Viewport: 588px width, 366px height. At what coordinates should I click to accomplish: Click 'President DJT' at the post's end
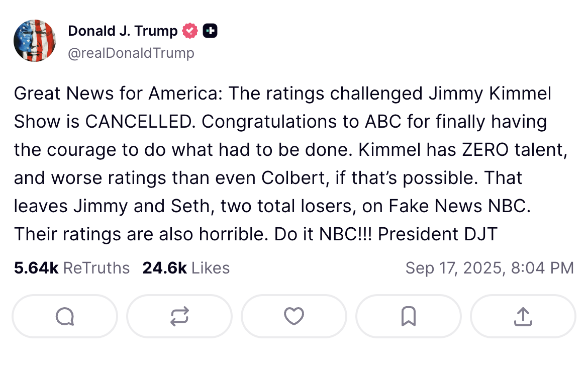(x=437, y=234)
